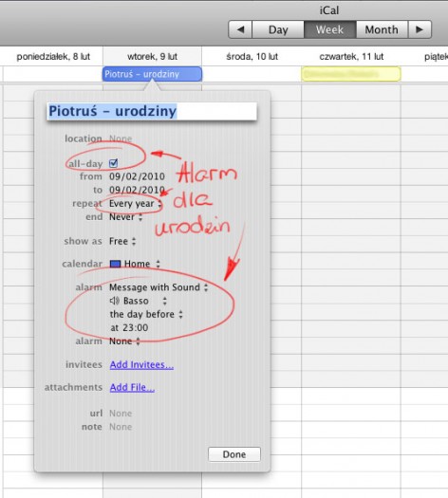Uncheck the all-day checkbox

[x=114, y=163]
